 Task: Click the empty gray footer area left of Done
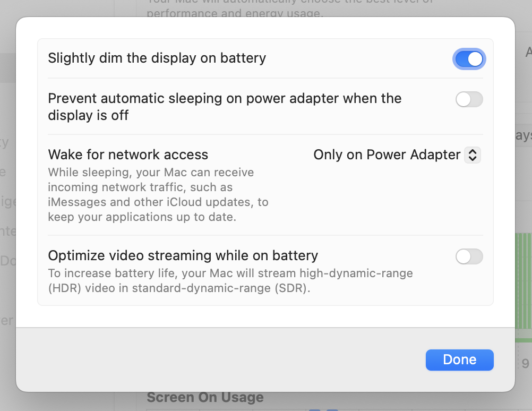(212, 359)
